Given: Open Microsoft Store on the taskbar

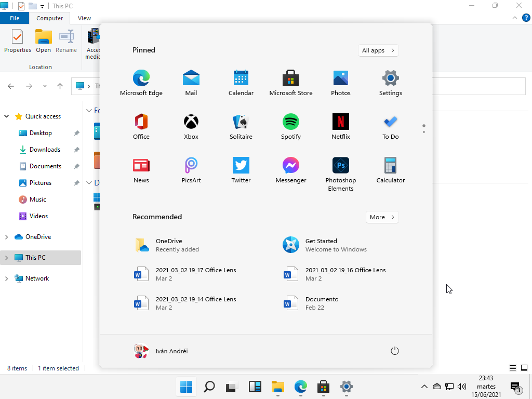Looking at the screenshot, I should tap(323, 387).
